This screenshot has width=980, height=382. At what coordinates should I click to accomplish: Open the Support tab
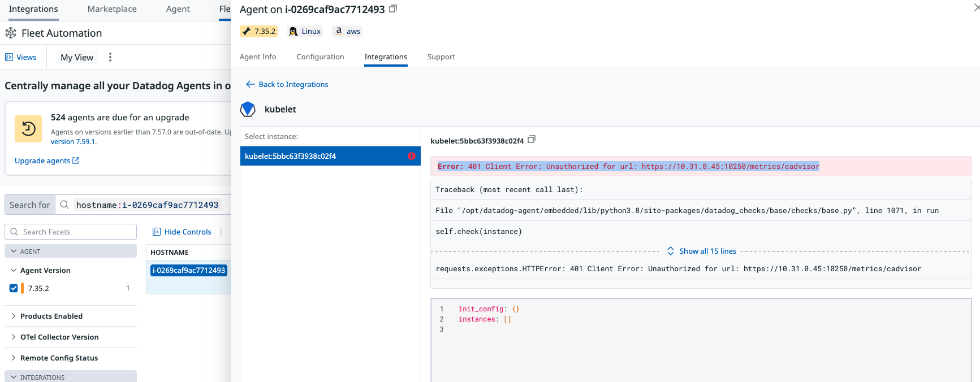pos(441,57)
